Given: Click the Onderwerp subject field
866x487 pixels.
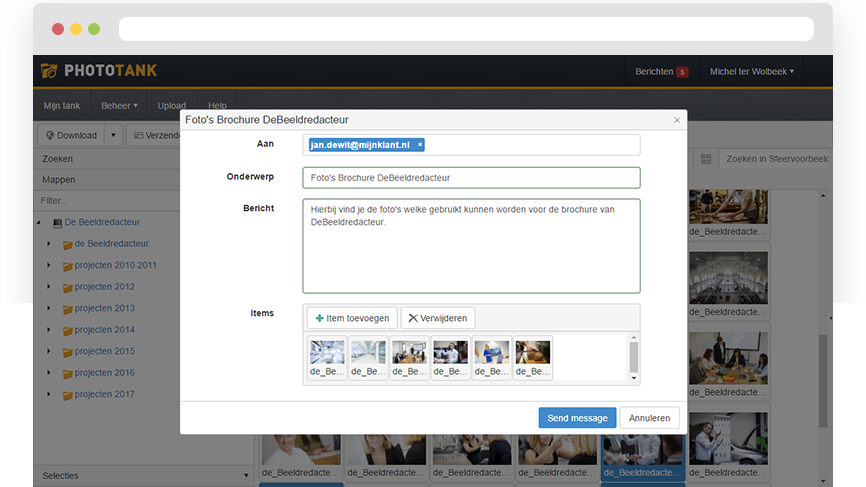Looking at the screenshot, I should [471, 178].
